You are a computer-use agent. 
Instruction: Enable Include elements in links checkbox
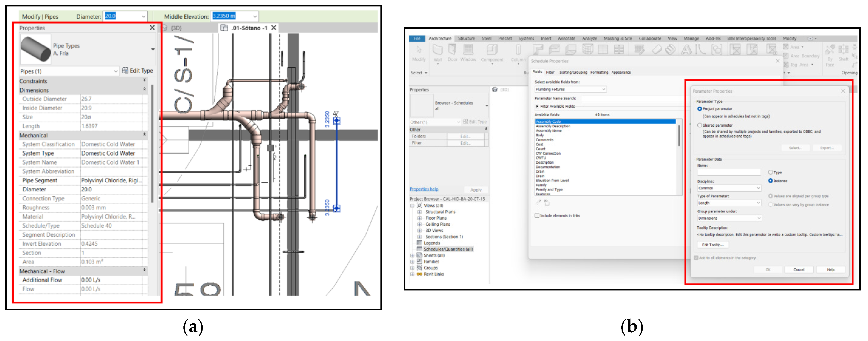pyautogui.click(x=537, y=215)
